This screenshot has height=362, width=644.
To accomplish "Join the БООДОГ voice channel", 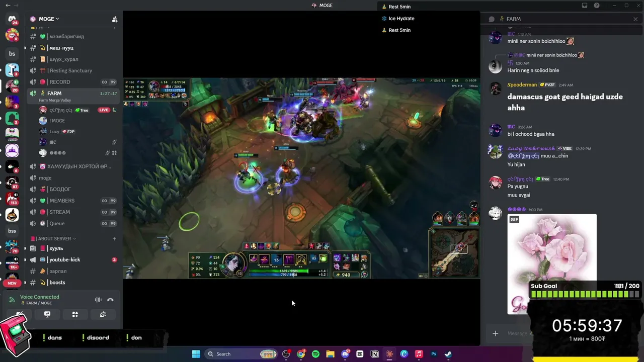I will coord(73,190).
